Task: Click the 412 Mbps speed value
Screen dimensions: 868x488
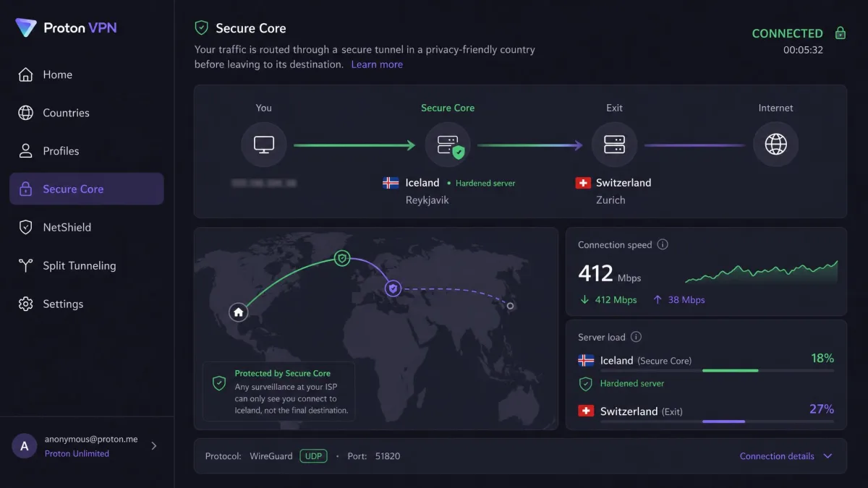Action: (609, 274)
